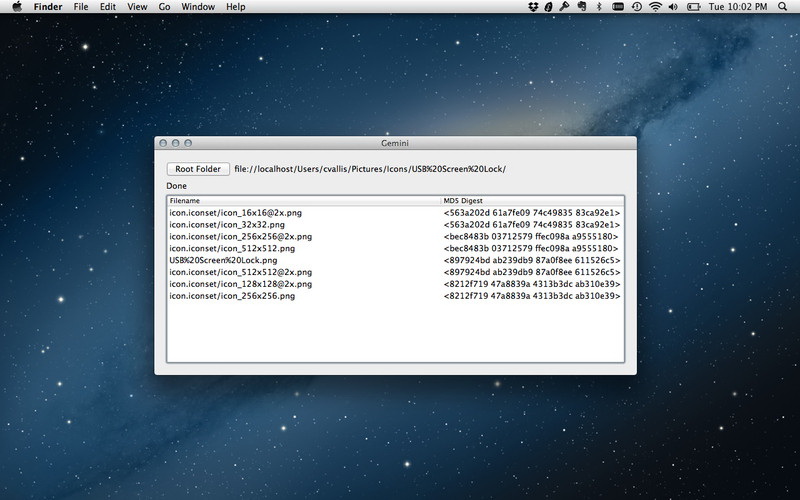Open the Go menu
800x500 pixels.
164,7
